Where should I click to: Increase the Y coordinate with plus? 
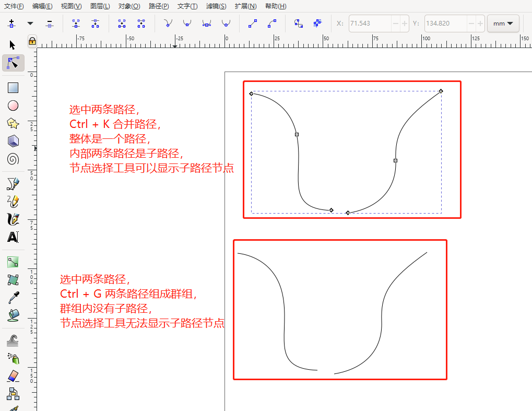tap(480, 24)
